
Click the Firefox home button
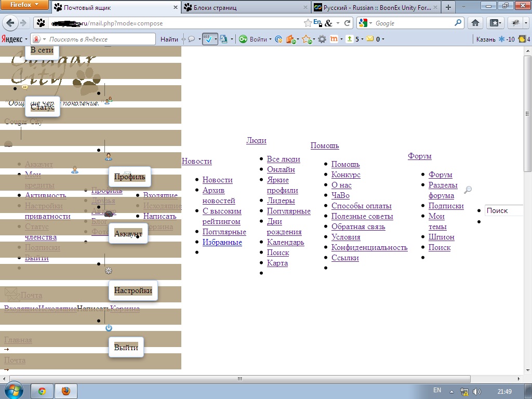[x=475, y=23]
